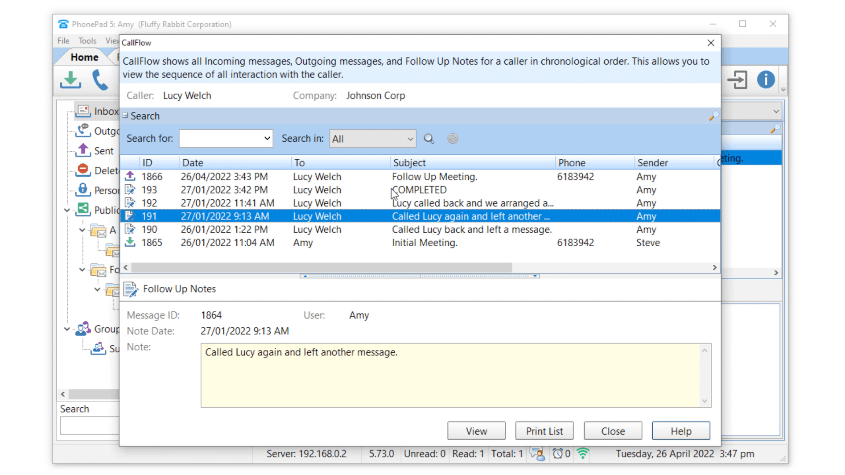Click the search magnifier icon in CallFlow

(x=428, y=139)
